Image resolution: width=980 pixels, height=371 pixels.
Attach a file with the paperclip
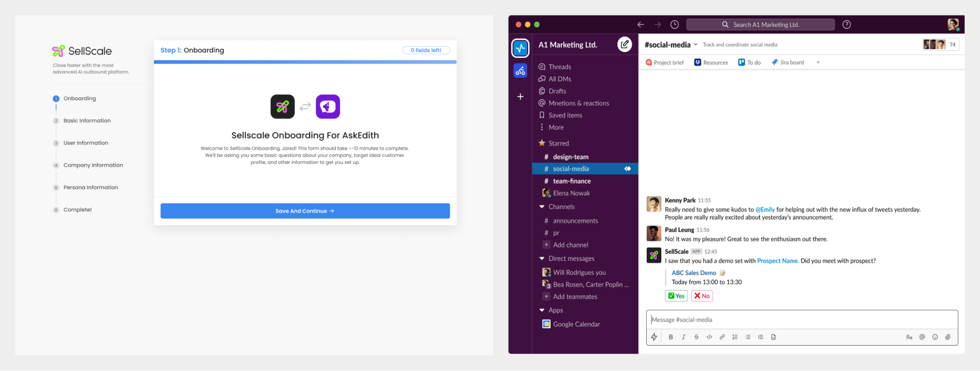[948, 337]
